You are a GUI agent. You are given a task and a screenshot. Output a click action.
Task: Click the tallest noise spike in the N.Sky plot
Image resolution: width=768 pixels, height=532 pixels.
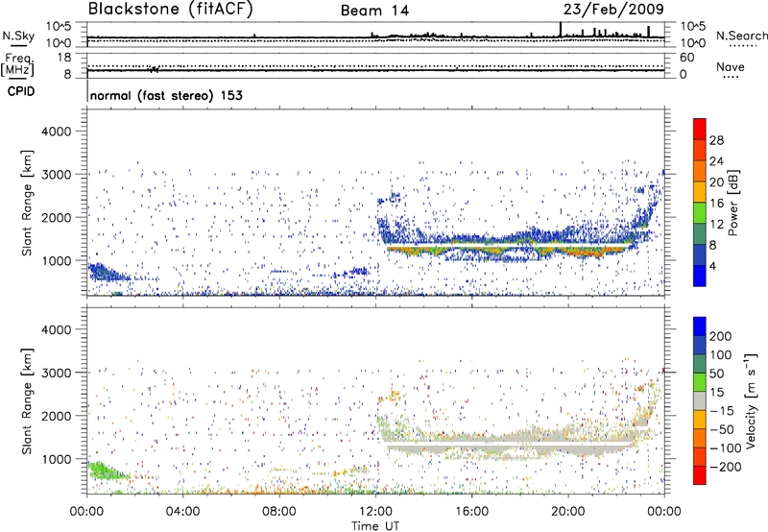point(561,30)
